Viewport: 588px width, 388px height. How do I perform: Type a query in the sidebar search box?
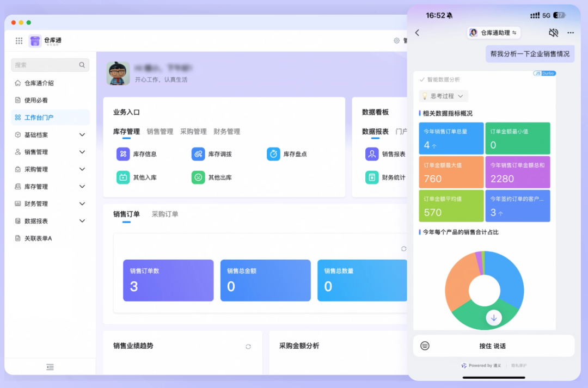coord(50,65)
